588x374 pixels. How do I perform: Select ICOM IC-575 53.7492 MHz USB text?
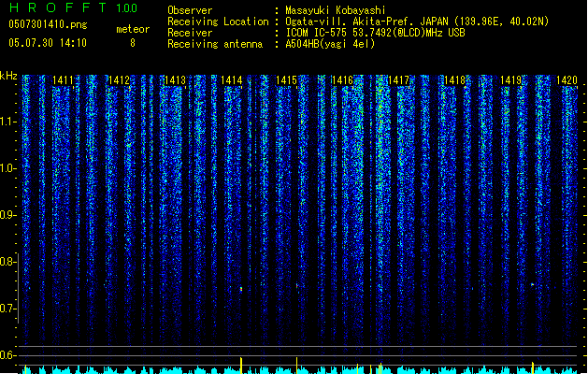click(376, 33)
